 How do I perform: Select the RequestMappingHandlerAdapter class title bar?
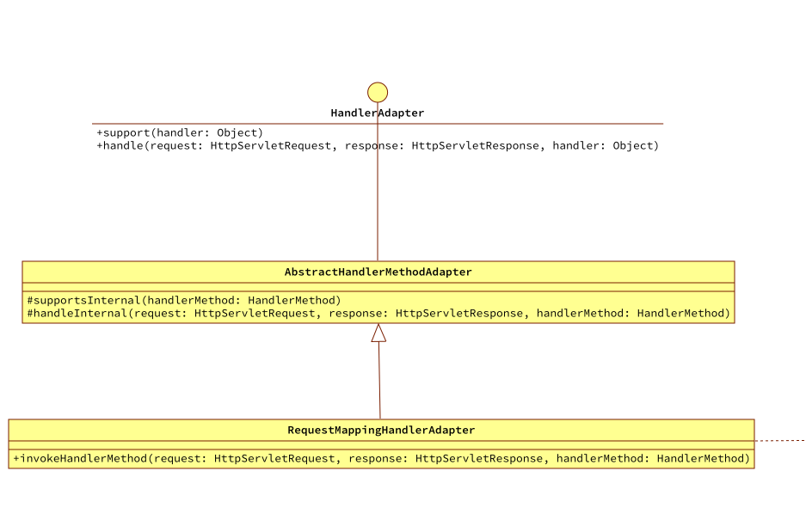pyautogui.click(x=380, y=430)
